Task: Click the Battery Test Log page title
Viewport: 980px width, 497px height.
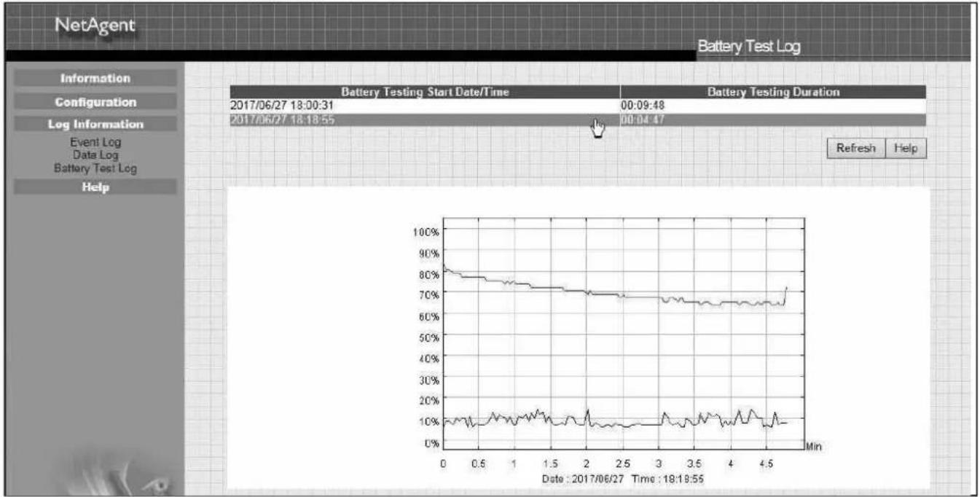Action: coord(748,47)
